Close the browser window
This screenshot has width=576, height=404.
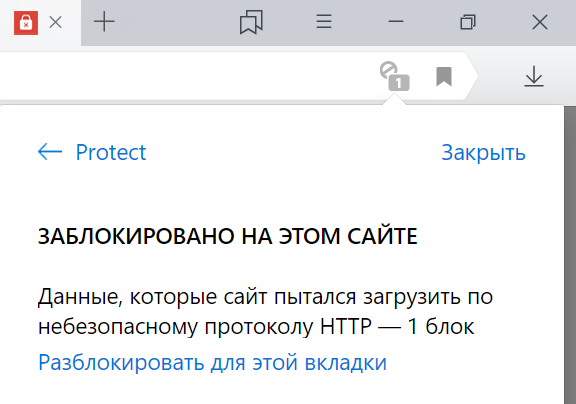coord(540,22)
